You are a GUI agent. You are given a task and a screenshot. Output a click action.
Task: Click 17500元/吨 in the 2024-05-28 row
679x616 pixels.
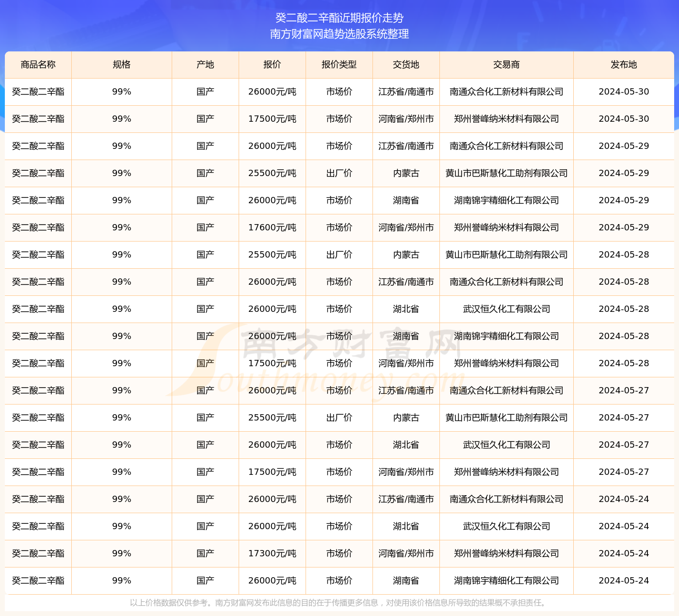(x=272, y=363)
